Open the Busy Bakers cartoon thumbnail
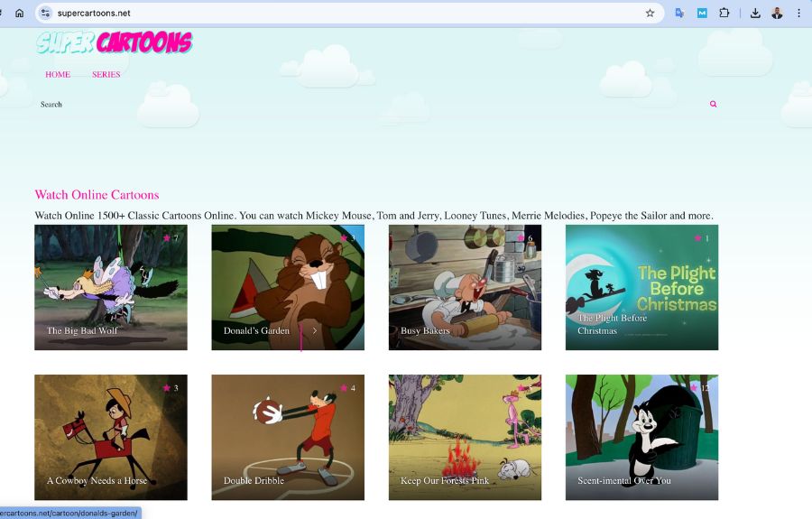812x519 pixels. [x=465, y=287]
